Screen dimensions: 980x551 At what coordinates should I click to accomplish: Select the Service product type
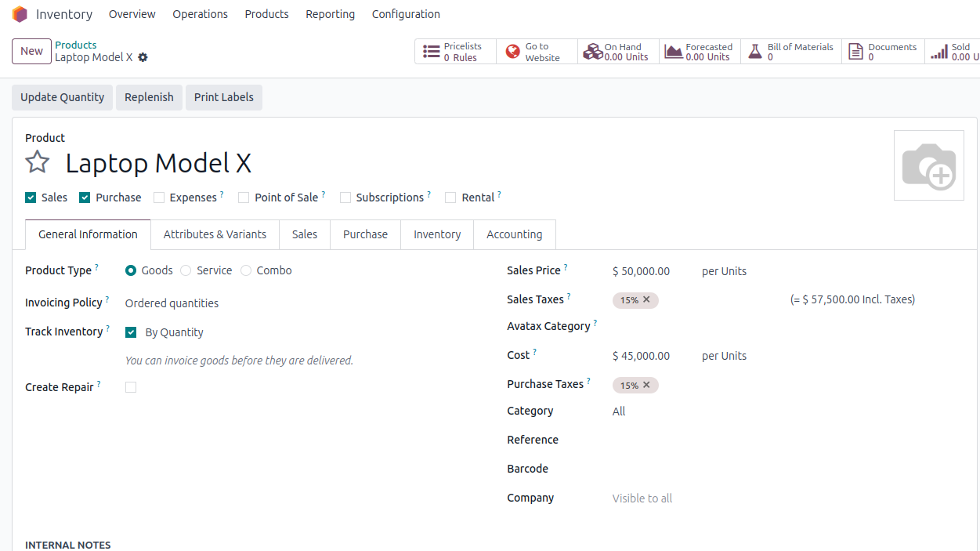click(x=186, y=270)
